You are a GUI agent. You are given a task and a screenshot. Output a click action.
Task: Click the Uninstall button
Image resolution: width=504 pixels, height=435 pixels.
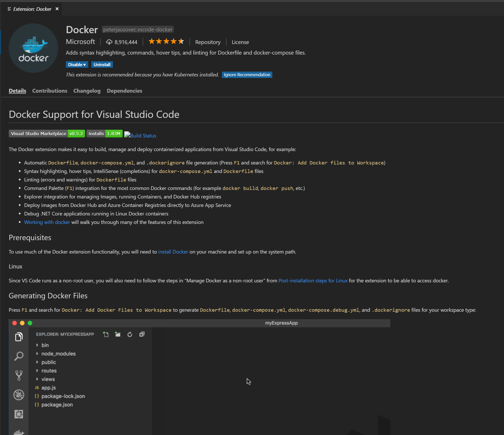click(102, 65)
